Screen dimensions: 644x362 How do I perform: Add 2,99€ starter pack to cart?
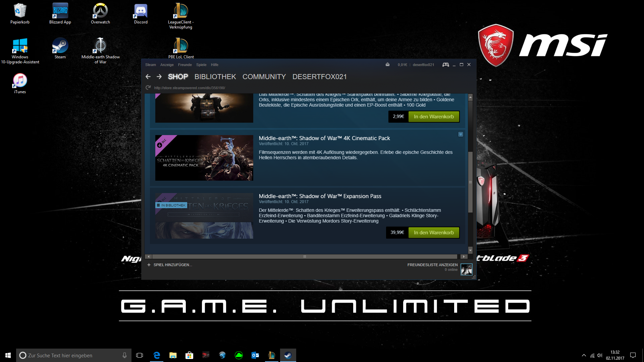434,117
